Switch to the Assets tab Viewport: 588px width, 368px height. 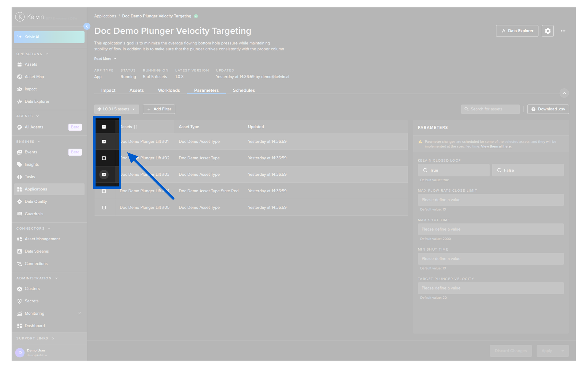(x=137, y=90)
